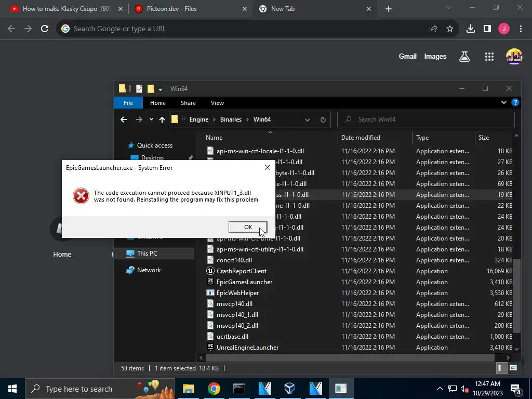Open the Gmail link
This screenshot has height=399, width=532.
[407, 56]
